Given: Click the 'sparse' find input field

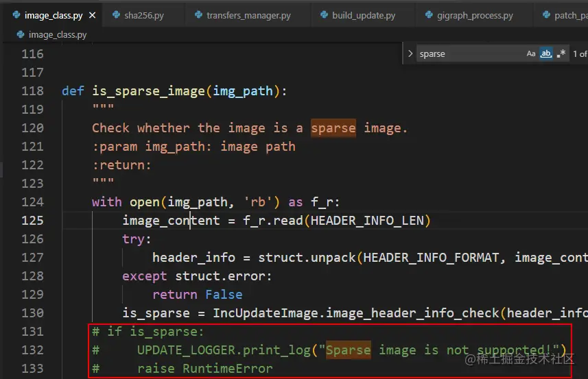Looking at the screenshot, I should pyautogui.click(x=471, y=53).
